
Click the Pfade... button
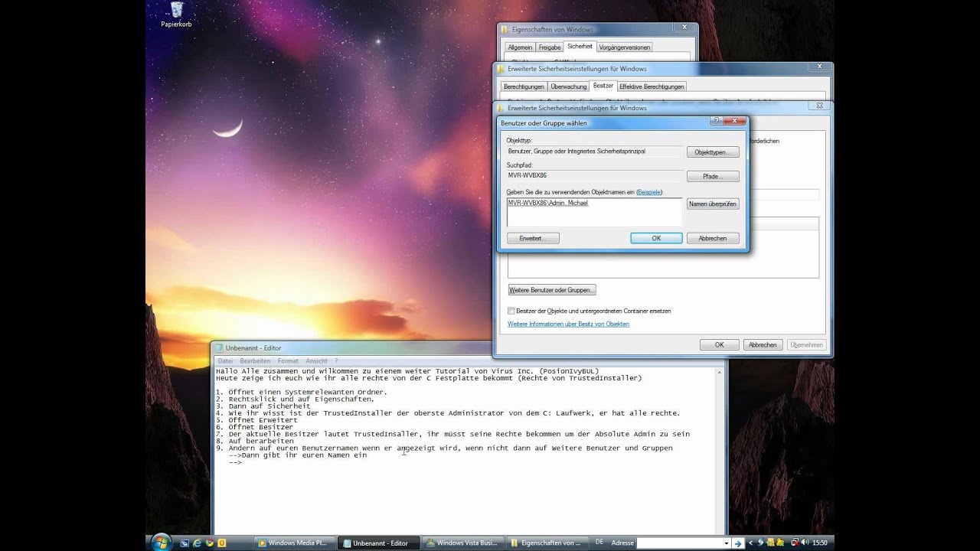[713, 177]
